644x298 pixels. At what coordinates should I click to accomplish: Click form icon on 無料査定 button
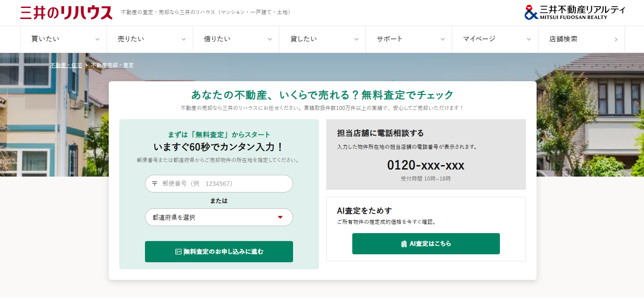(179, 252)
